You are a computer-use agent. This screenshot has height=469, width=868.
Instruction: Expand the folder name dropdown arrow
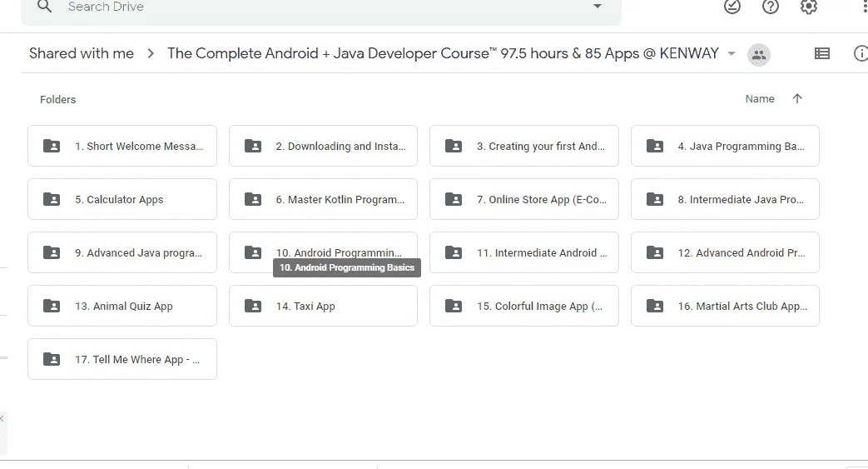point(732,54)
